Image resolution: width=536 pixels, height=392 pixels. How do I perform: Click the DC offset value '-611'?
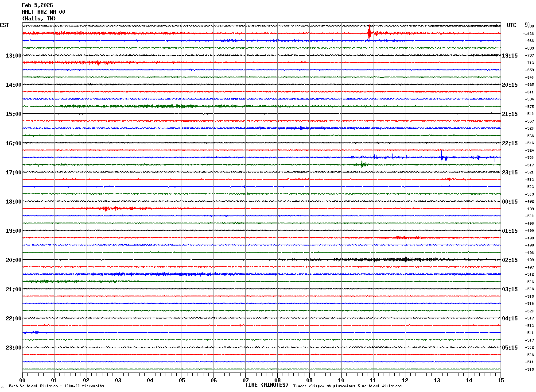pyautogui.click(x=529, y=92)
